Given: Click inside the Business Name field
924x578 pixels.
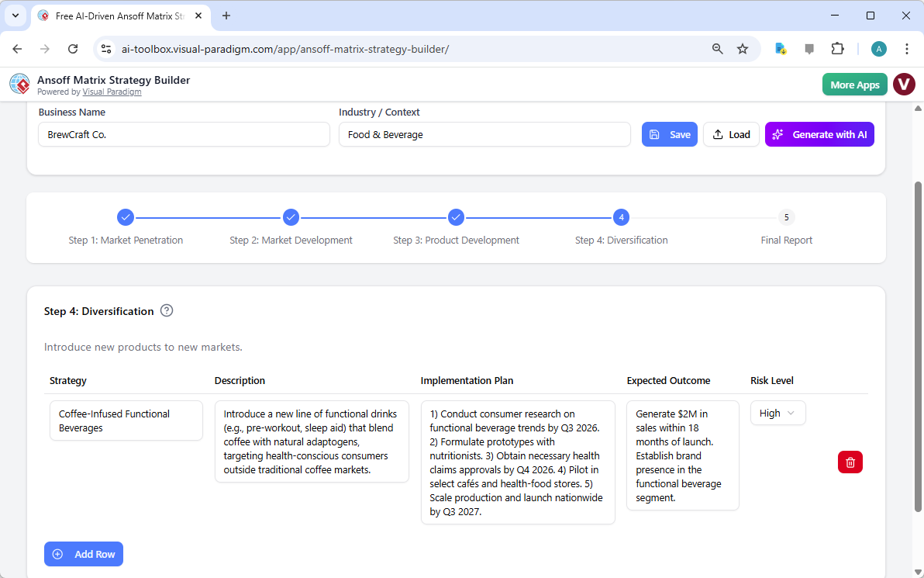Looking at the screenshot, I should click(x=184, y=133).
